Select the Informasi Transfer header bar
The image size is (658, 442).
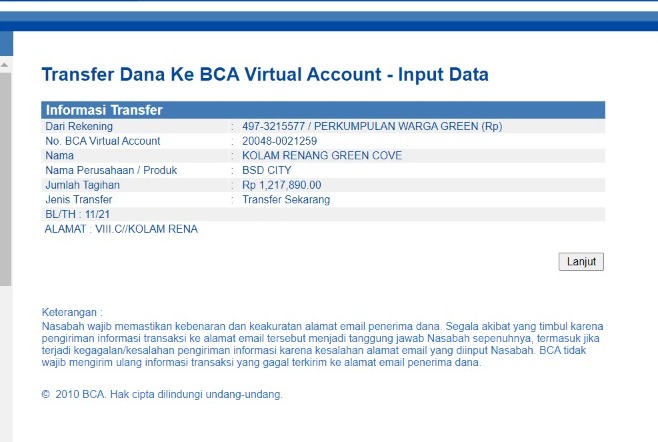click(x=323, y=110)
